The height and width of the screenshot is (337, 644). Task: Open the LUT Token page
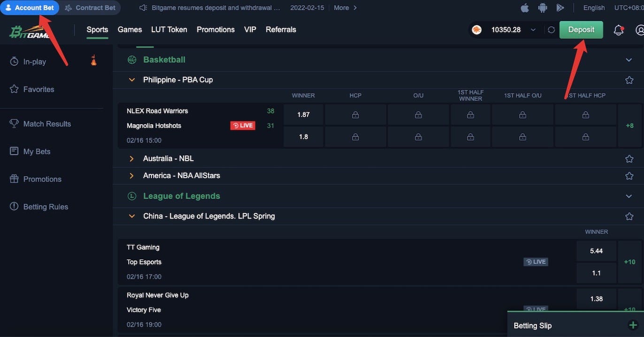[169, 30]
